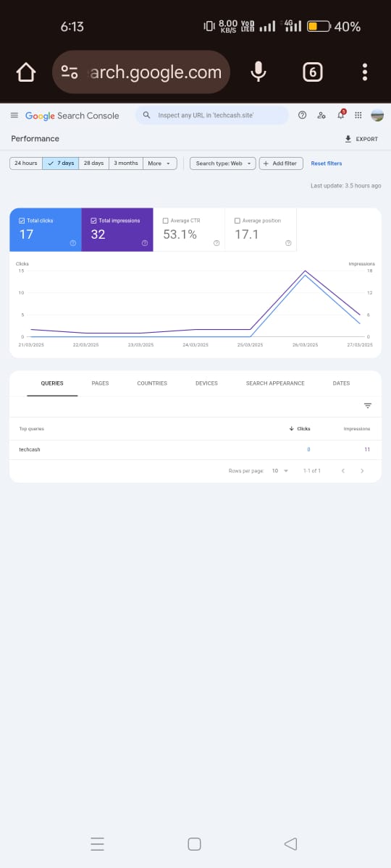Tap the browser home icon

click(25, 72)
